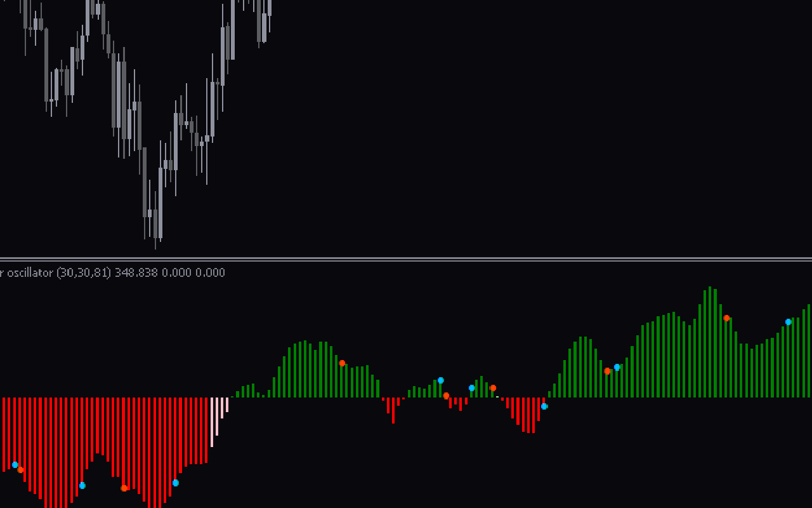Select the orange dot after the tallest green peak
This screenshot has width=812, height=508.
(x=726, y=318)
